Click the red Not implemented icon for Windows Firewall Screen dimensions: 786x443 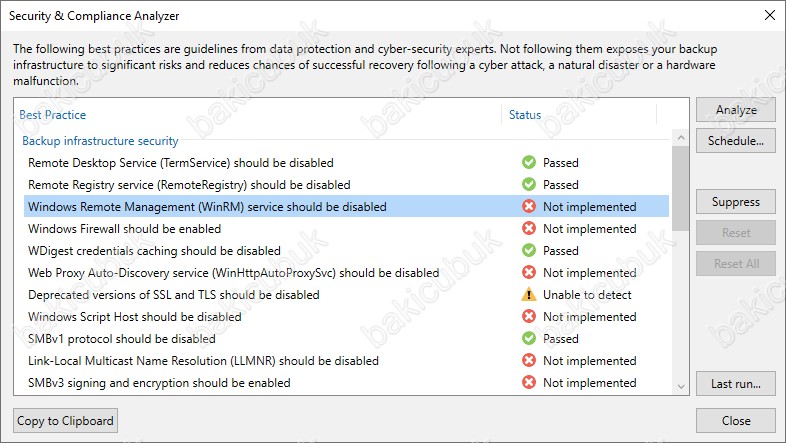click(528, 229)
